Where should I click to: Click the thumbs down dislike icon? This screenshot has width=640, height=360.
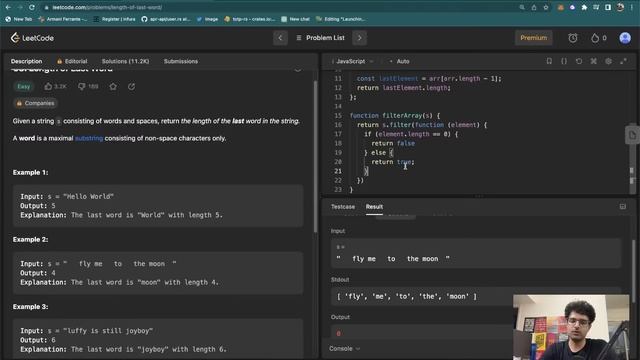coord(82,87)
